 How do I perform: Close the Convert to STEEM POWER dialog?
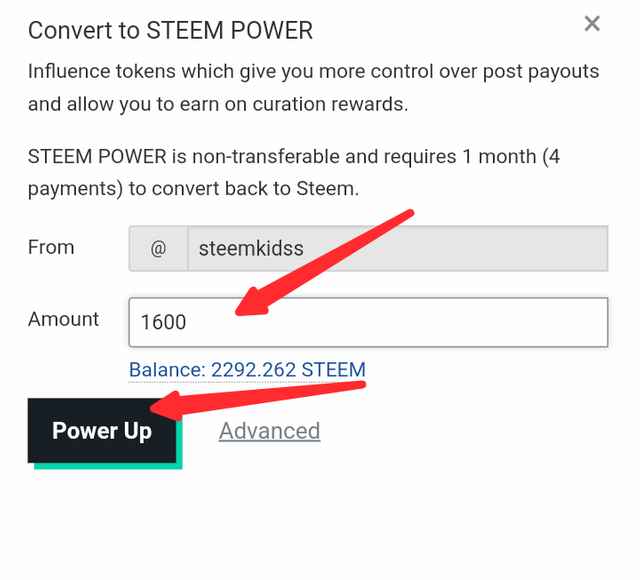(592, 23)
